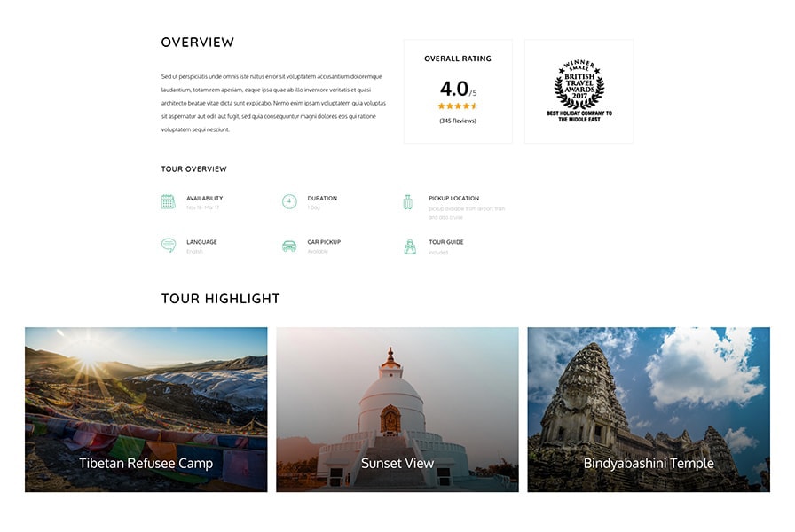
Task: Click the Tour Highlight section heading
Action: [220, 299]
